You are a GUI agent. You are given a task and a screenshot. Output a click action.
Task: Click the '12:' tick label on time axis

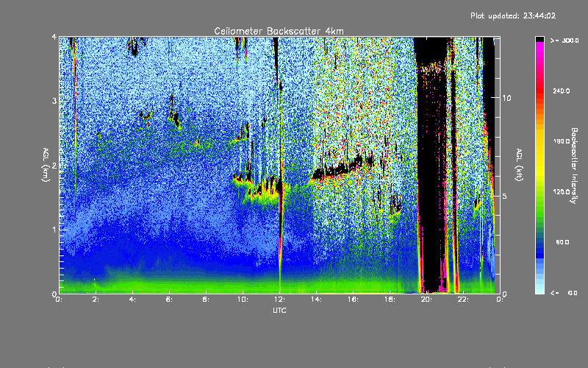(x=279, y=300)
